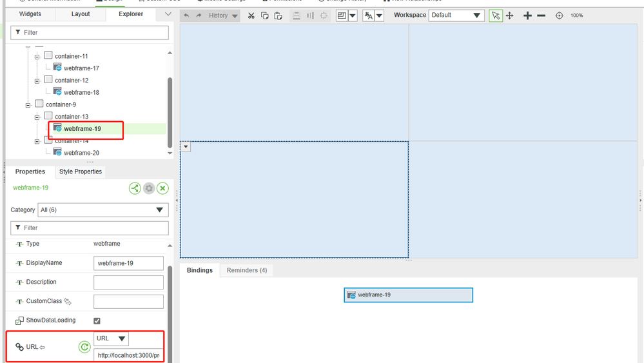Click the properties Filter input field
The image size is (644, 363).
[90, 228]
